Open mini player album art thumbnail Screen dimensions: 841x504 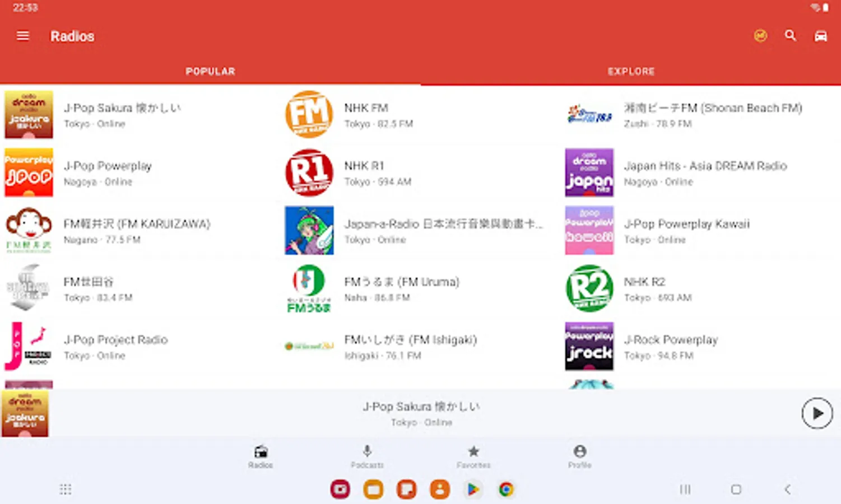click(25, 413)
